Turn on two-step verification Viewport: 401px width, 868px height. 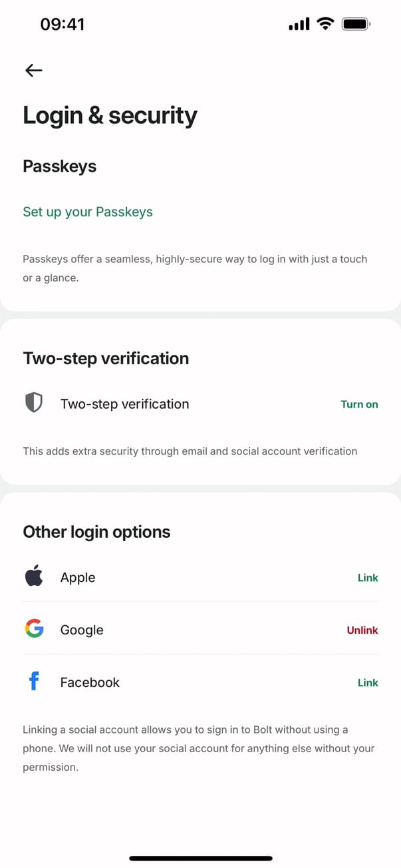tap(359, 404)
